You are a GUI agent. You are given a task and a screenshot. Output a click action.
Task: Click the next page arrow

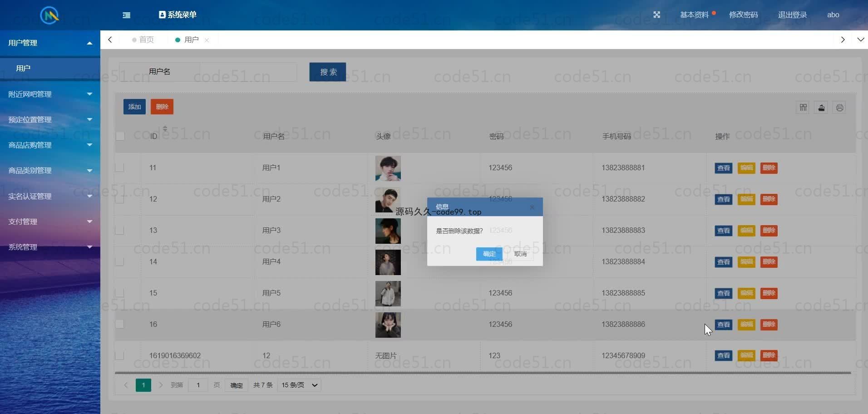coord(160,385)
